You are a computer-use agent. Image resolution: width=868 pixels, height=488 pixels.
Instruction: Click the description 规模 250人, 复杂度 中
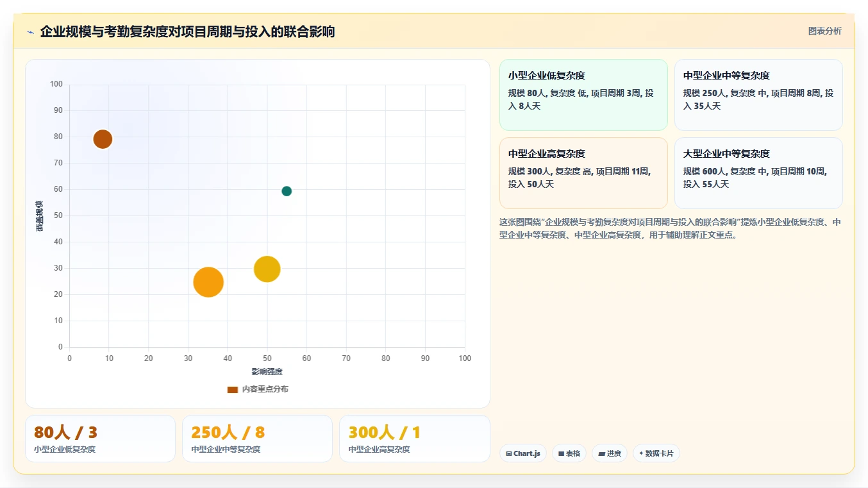tap(758, 99)
